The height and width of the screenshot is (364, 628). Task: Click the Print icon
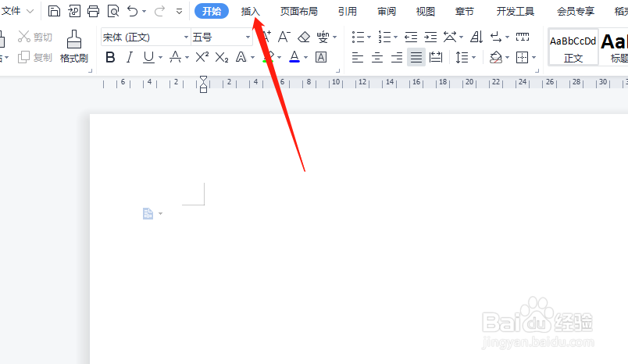(x=93, y=11)
